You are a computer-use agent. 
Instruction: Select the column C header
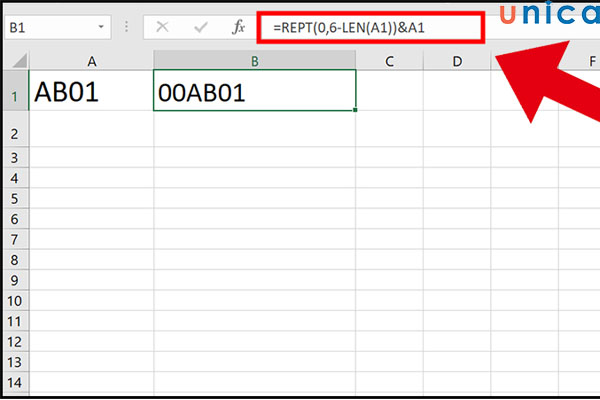[389, 62]
